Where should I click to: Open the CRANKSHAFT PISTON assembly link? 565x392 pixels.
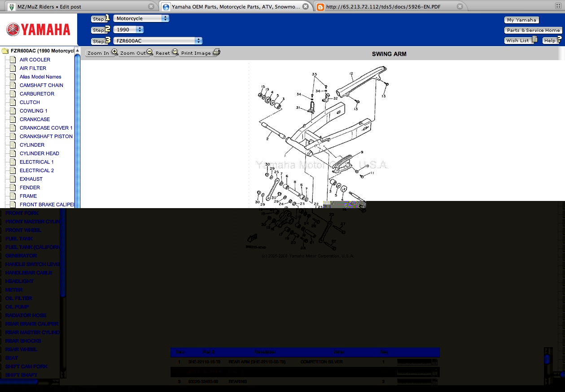46,136
